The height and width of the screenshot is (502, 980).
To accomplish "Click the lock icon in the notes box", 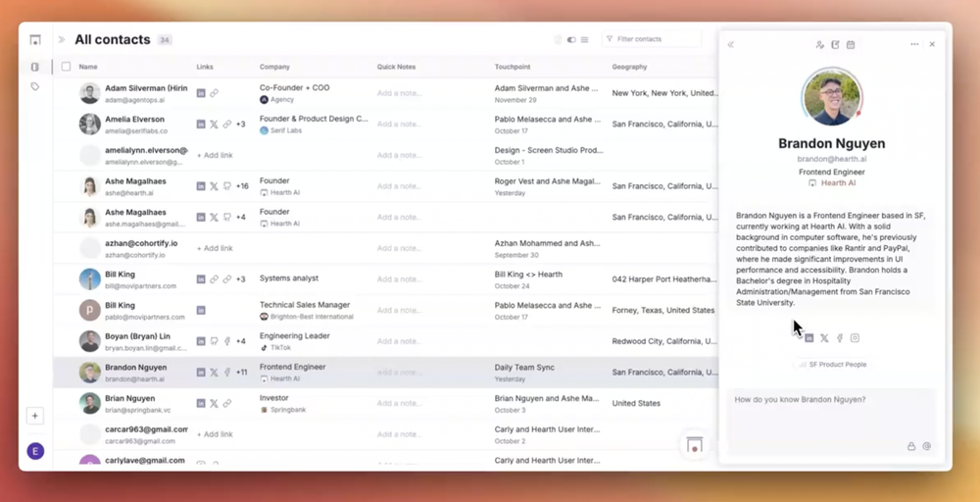I will point(911,446).
